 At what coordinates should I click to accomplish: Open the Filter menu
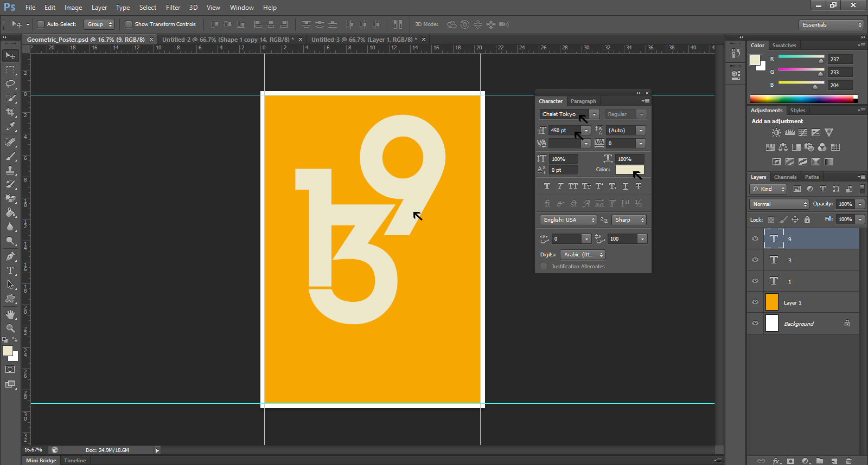point(173,8)
